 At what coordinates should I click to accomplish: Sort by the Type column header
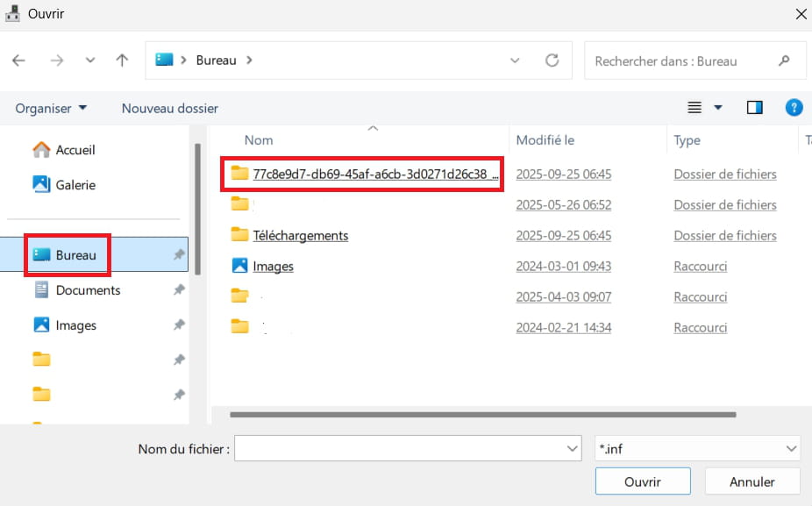tap(687, 139)
